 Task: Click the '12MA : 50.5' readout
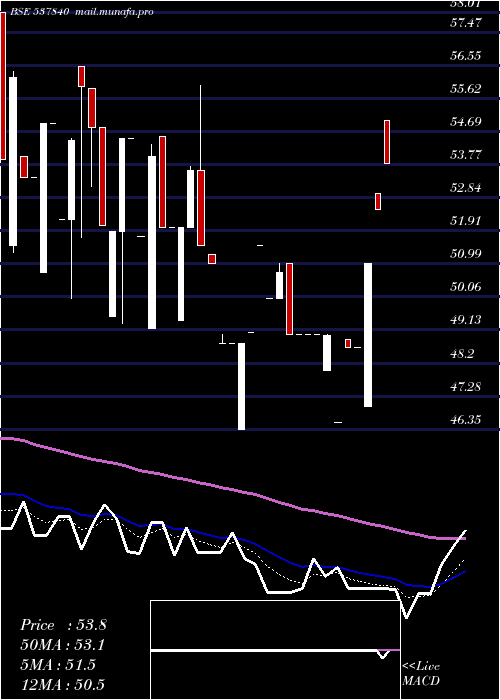tap(63, 685)
